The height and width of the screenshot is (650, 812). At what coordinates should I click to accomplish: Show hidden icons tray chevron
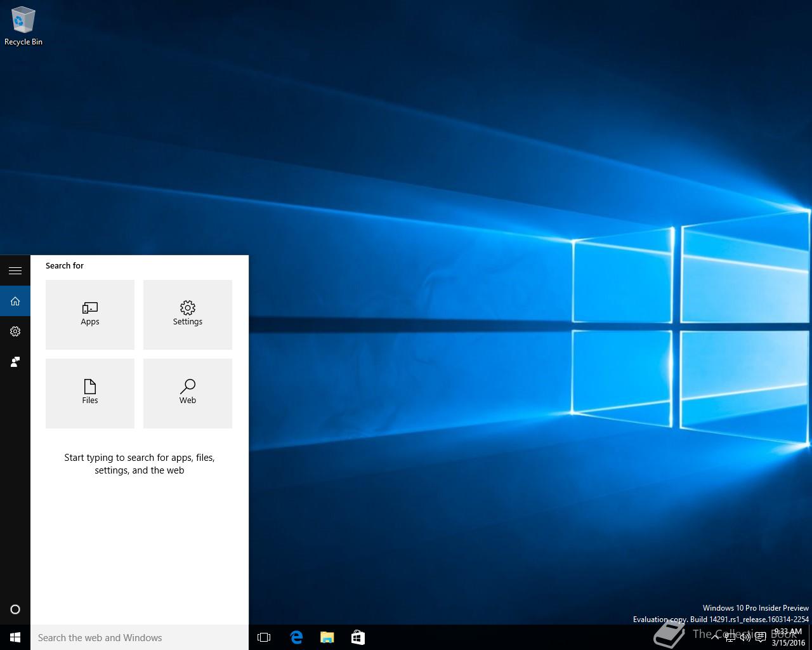(x=715, y=637)
